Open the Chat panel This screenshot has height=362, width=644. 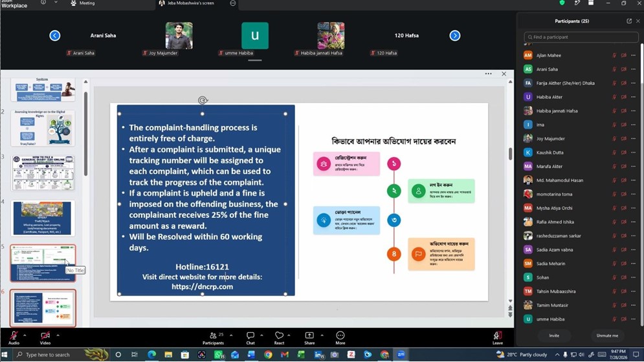(250, 338)
